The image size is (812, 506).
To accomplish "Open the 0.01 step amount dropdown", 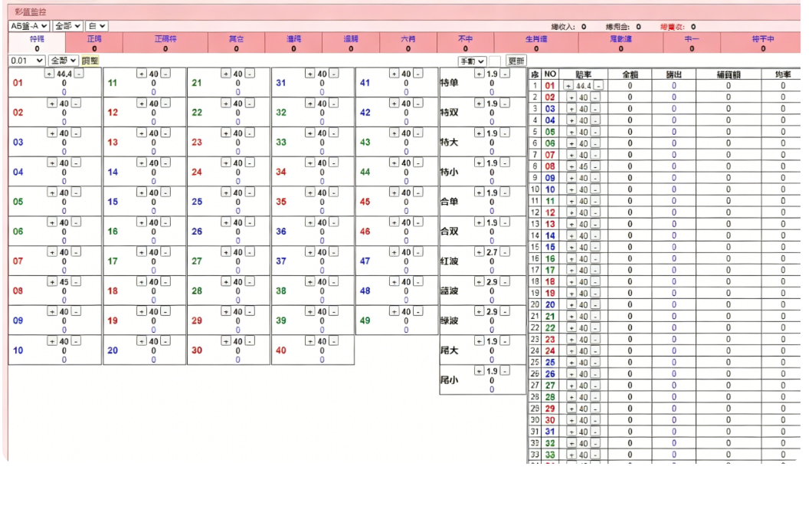I will tap(27, 61).
